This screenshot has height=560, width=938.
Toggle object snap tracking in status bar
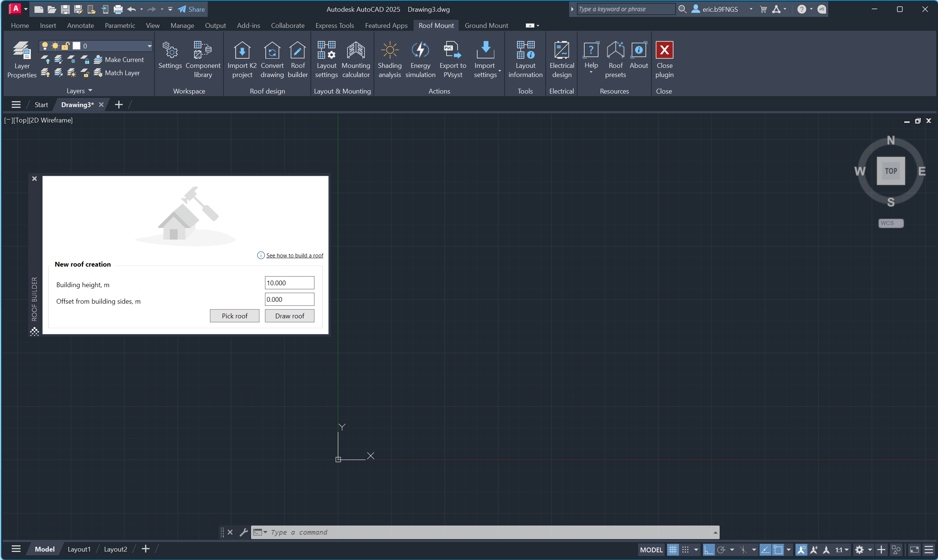pyautogui.click(x=765, y=549)
